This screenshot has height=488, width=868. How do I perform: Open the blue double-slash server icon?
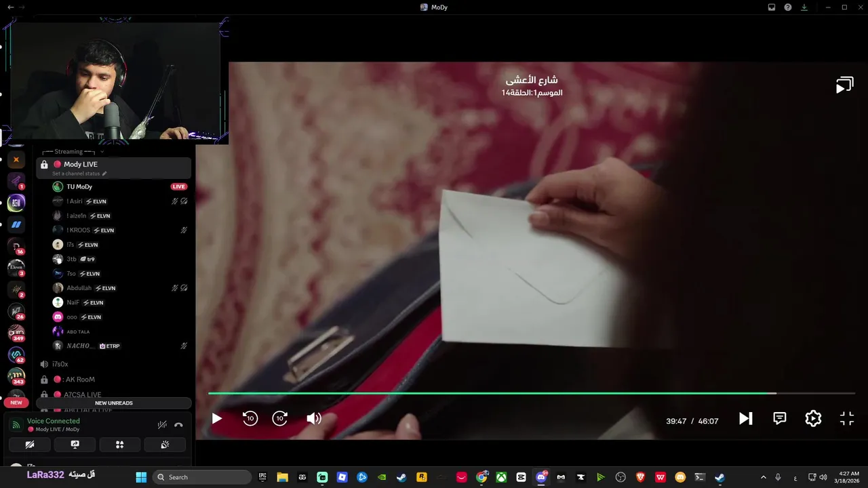click(x=16, y=224)
